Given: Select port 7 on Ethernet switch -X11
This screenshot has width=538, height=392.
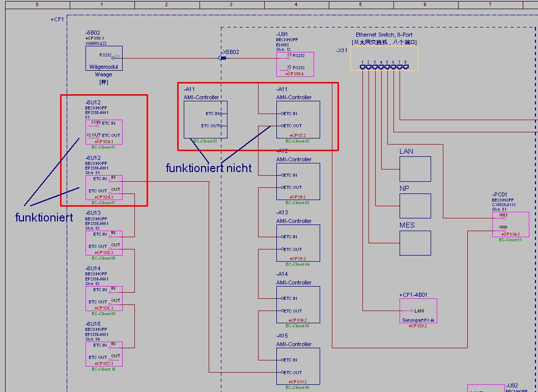Looking at the screenshot, I should (400, 67).
